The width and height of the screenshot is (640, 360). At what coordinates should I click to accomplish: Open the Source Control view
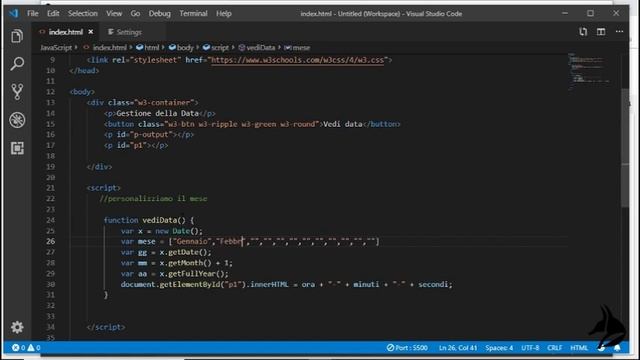(x=17, y=92)
